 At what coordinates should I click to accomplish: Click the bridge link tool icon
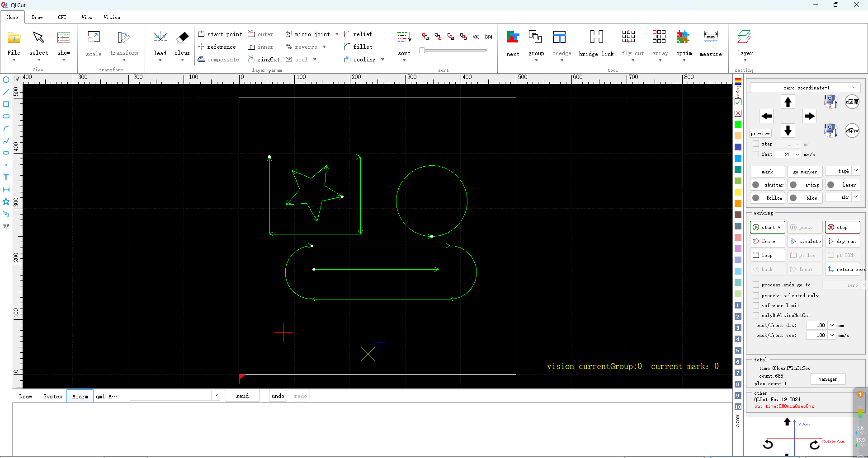[x=596, y=37]
